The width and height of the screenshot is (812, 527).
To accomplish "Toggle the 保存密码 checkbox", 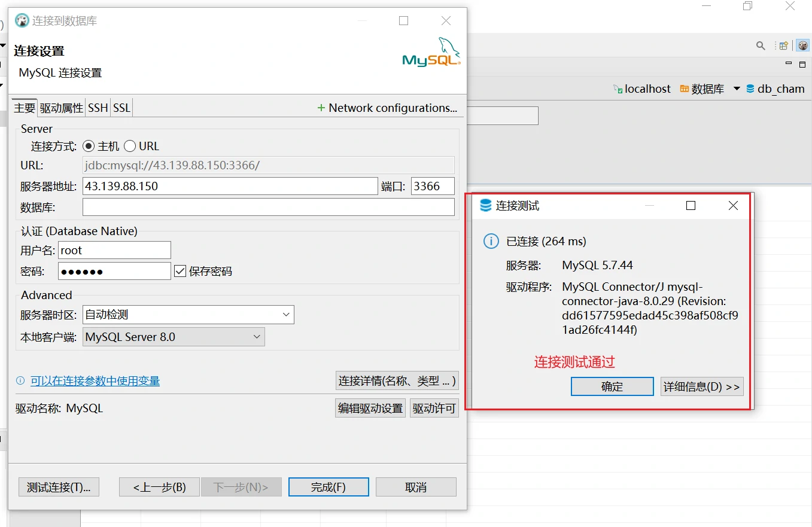I will click(181, 271).
